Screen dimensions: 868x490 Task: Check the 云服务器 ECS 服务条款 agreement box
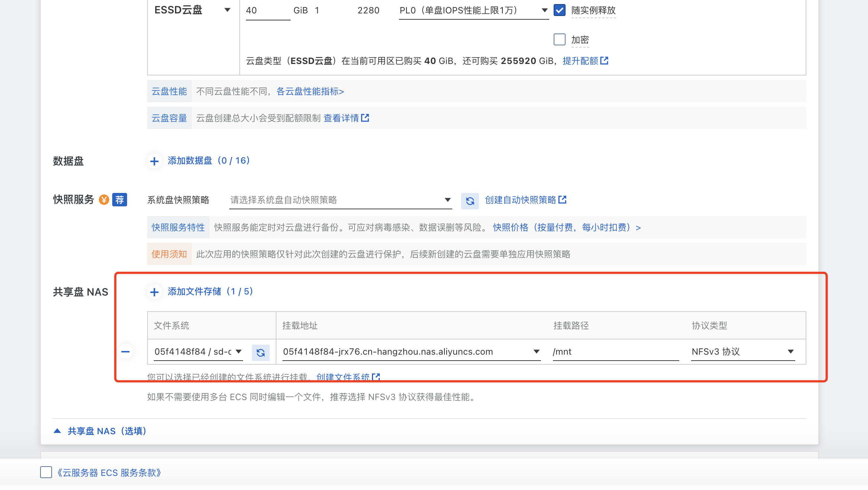point(46,472)
